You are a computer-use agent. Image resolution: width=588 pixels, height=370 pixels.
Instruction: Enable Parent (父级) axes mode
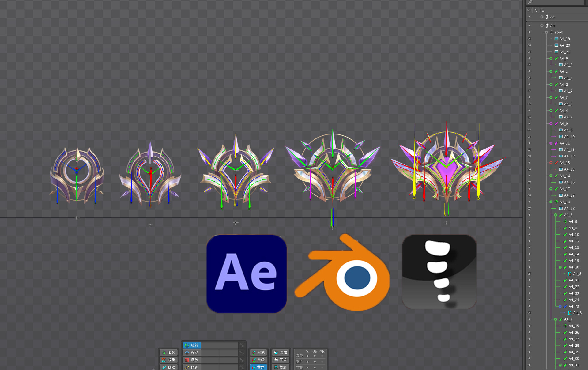click(x=258, y=360)
